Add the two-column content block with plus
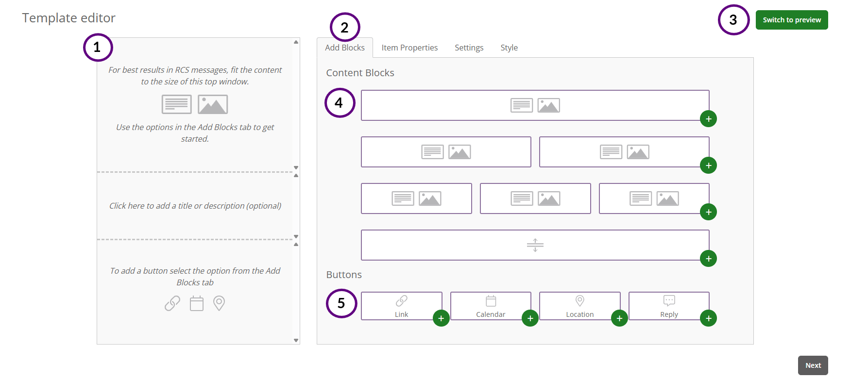This screenshot has width=868, height=379. (708, 165)
